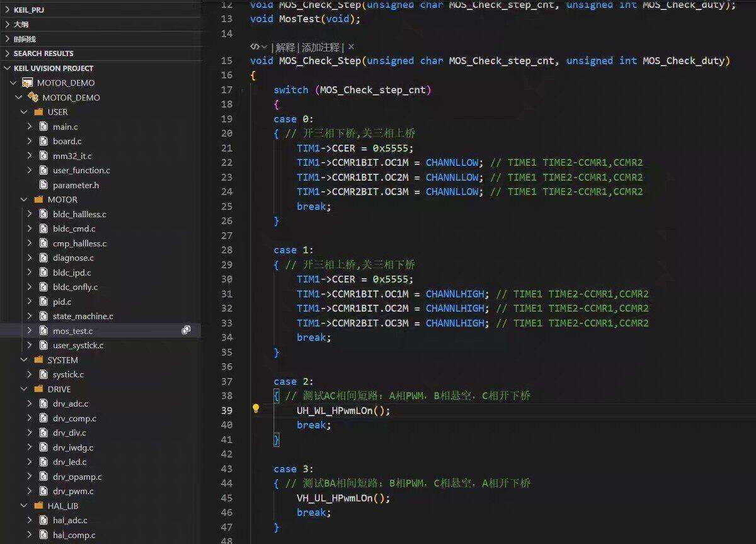Click the HAL_LIB folder icon
Viewport: 756px width, 544px height.
pyautogui.click(x=38, y=506)
